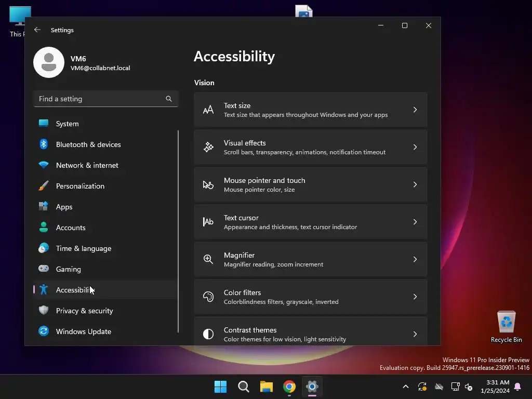Click the Apps grid icon in sidebar

[x=44, y=206]
